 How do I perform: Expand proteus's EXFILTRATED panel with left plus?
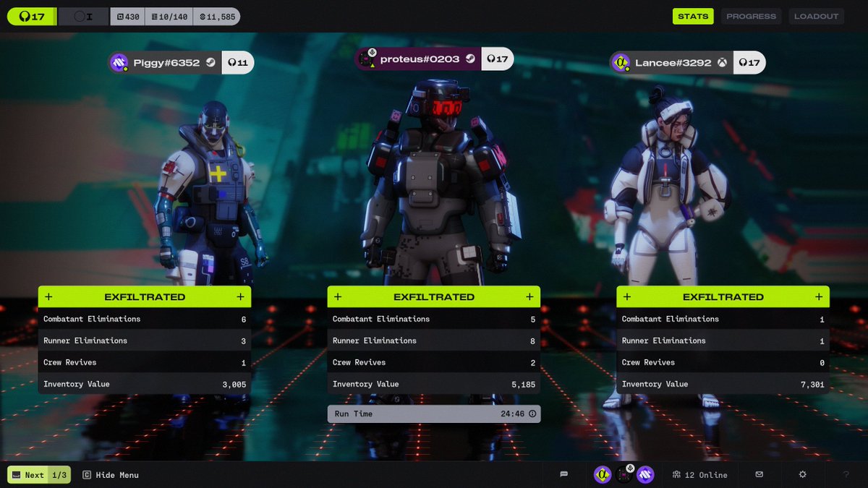[338, 296]
